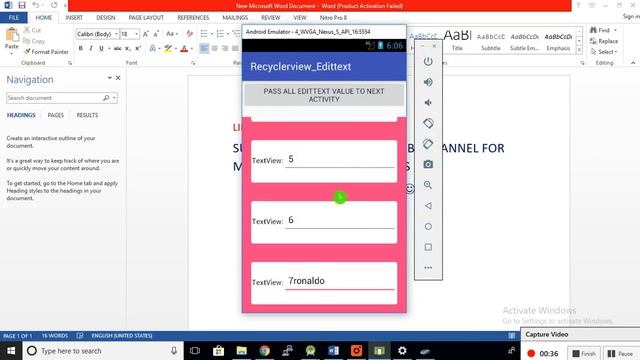Image resolution: width=640 pixels, height=360 pixels.
Task: Open search options dropdown in Navigation pane
Action: [114, 98]
